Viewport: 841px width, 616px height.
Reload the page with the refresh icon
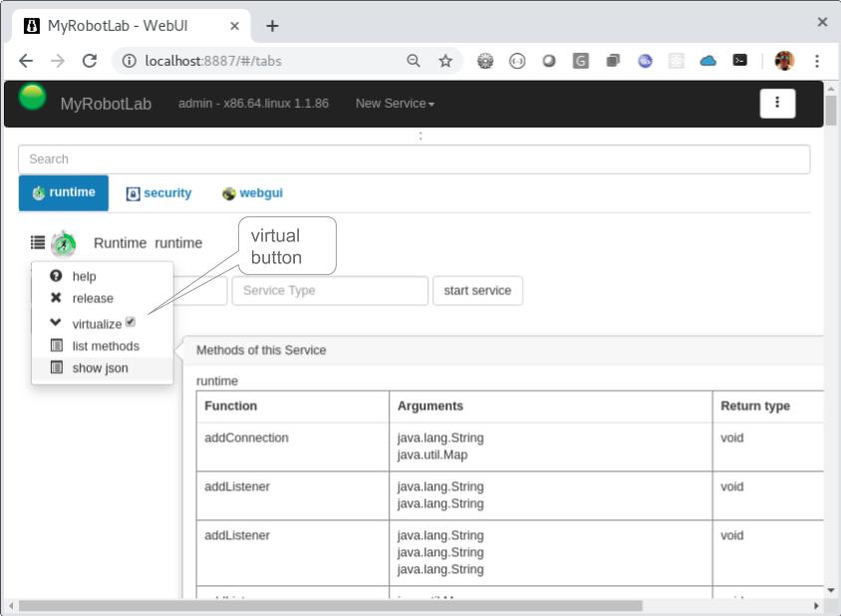pyautogui.click(x=90, y=61)
